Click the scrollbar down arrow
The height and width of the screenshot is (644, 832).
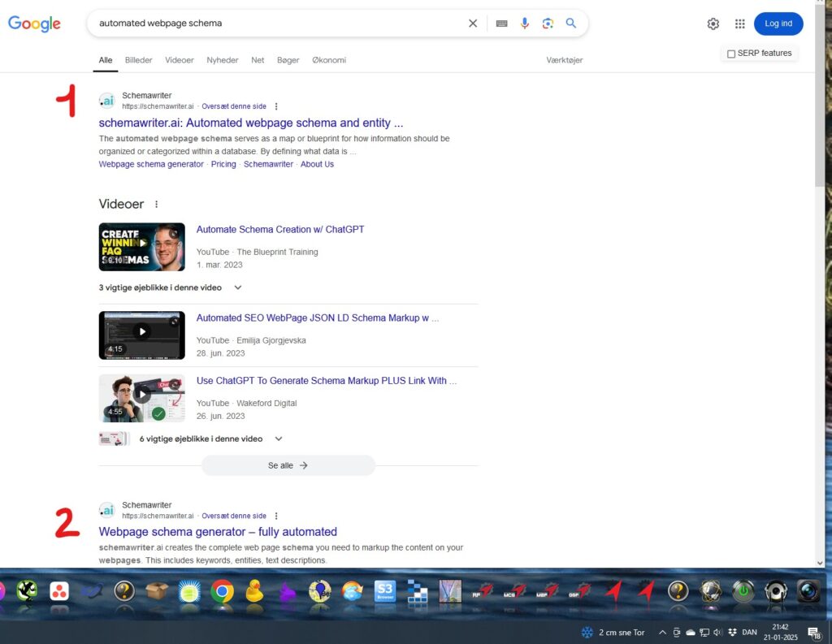(x=820, y=563)
